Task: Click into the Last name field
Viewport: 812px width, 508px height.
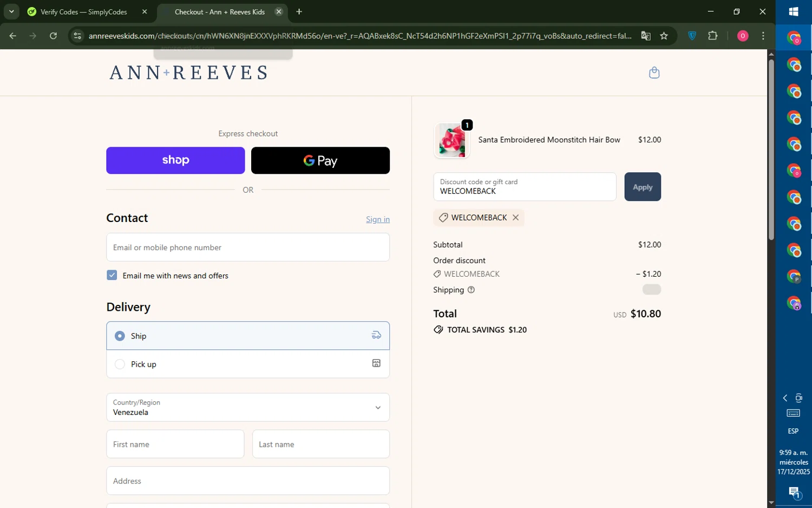Action: click(321, 444)
